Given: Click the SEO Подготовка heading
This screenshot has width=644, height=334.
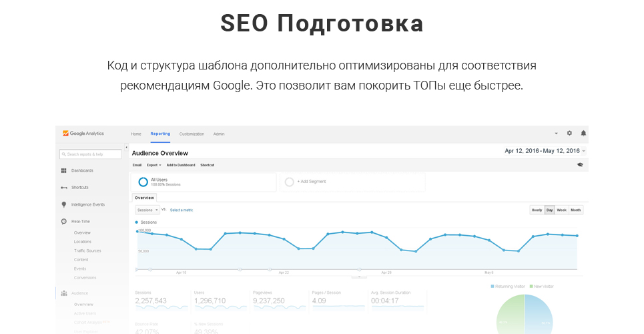Looking at the screenshot, I should tap(322, 23).
